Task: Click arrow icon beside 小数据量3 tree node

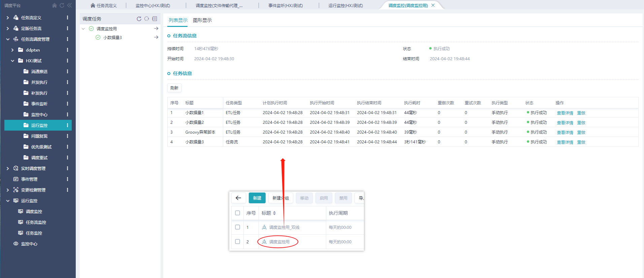Action: (x=156, y=37)
